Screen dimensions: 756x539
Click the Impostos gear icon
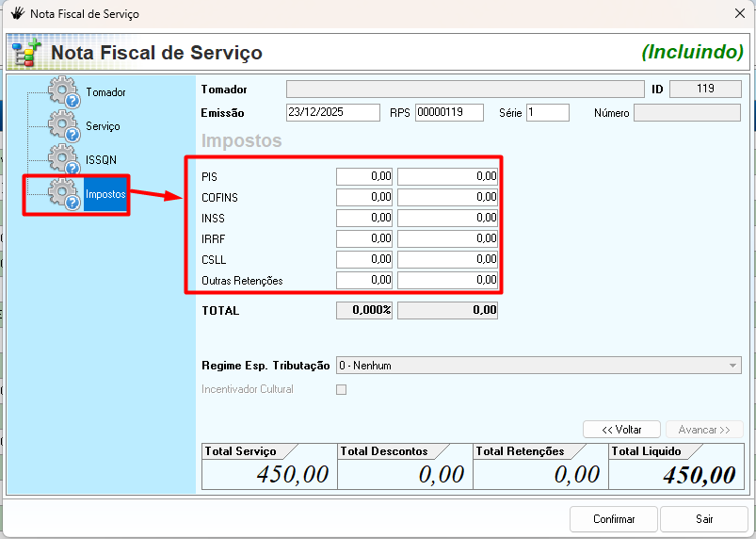click(x=64, y=193)
